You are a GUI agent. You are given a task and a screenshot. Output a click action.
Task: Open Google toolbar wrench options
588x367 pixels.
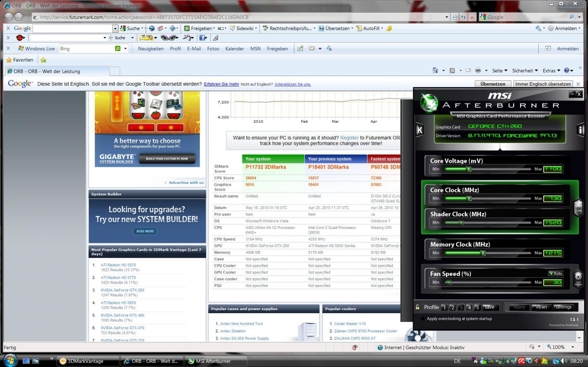[538, 28]
